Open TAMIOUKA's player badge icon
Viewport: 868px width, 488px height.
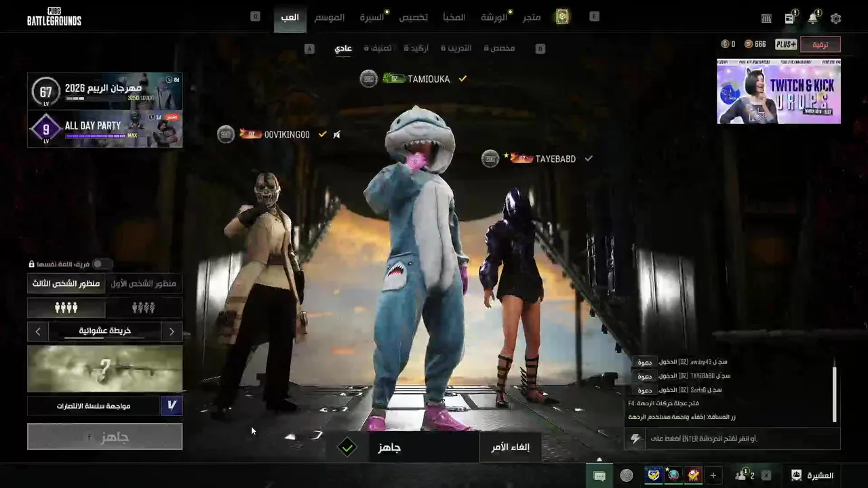368,79
